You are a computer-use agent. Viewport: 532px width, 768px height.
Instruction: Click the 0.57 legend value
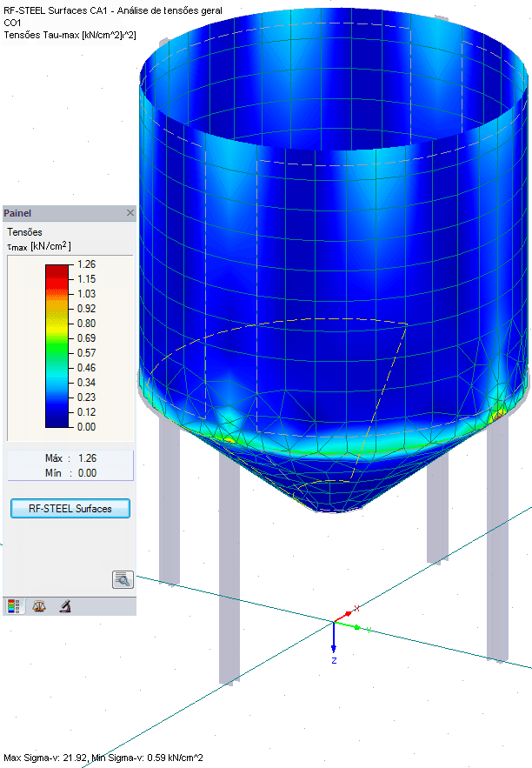(87, 352)
